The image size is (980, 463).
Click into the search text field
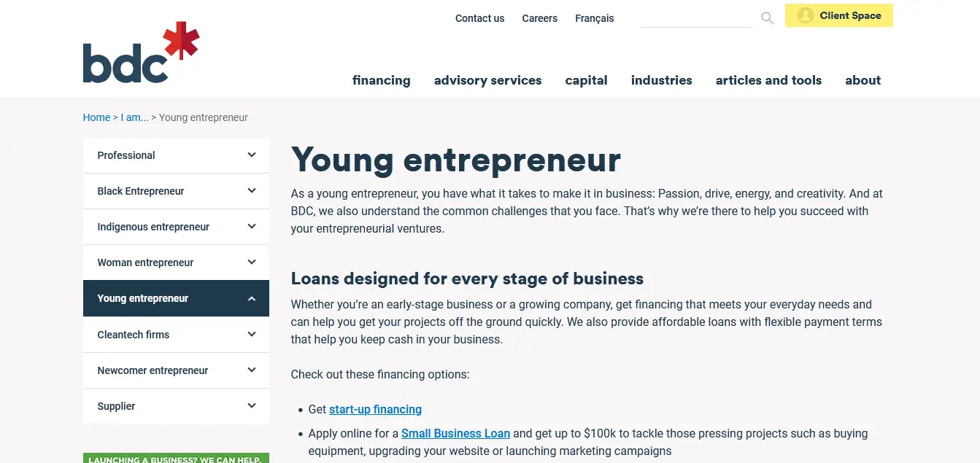[696, 18]
